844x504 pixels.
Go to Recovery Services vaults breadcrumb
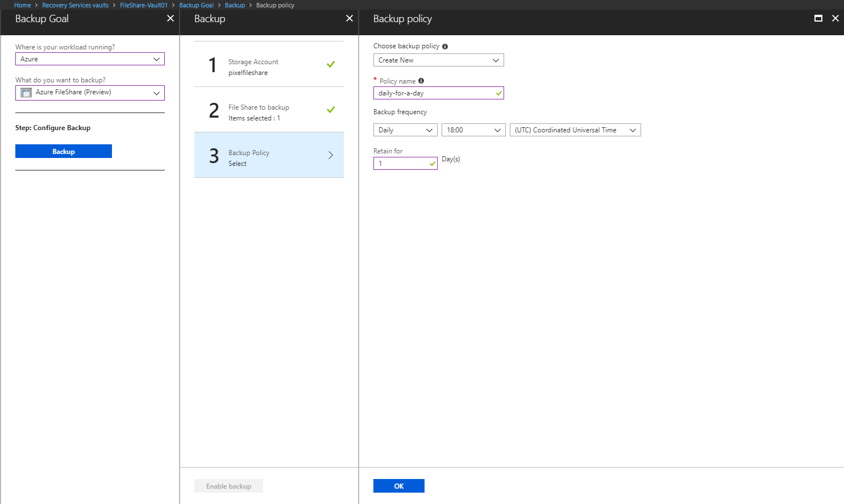pyautogui.click(x=75, y=5)
